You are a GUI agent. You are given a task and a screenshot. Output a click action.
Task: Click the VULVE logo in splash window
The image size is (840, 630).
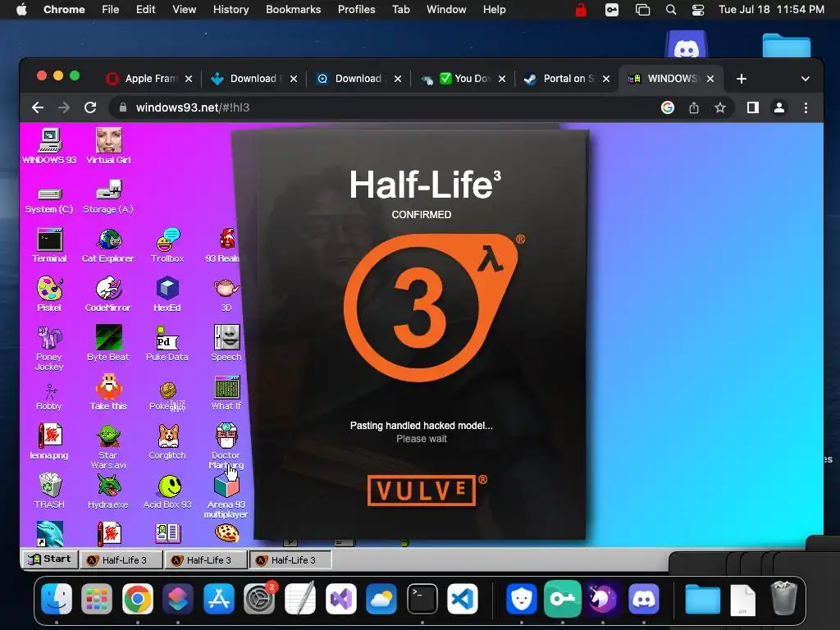(x=422, y=491)
